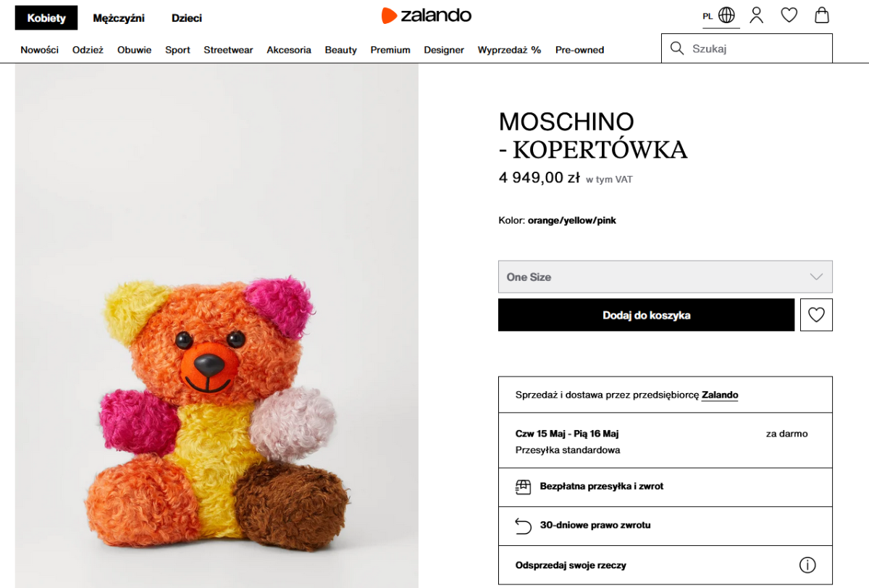Open the wishlist heart in header
The width and height of the screenshot is (869, 588).
pos(789,15)
